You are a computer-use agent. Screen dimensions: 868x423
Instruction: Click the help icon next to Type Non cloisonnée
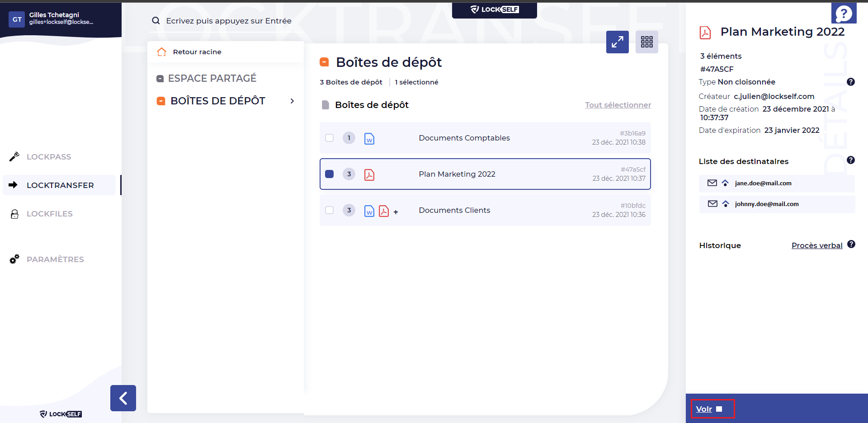pyautogui.click(x=850, y=82)
